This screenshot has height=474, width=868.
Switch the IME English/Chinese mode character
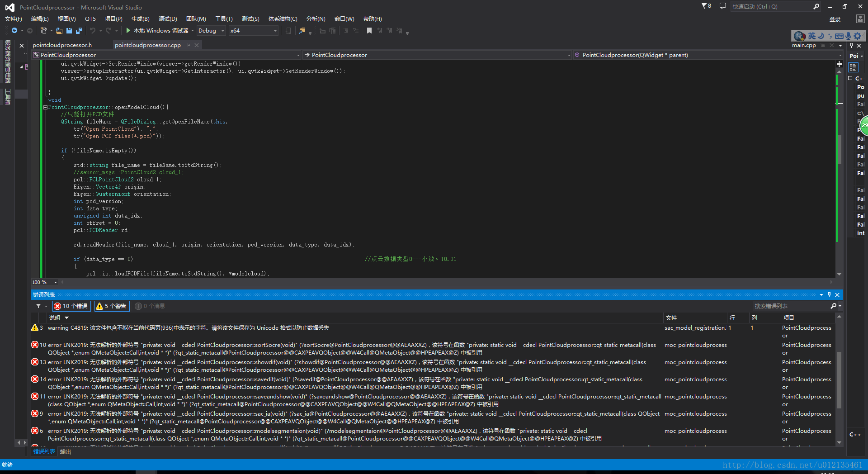812,36
